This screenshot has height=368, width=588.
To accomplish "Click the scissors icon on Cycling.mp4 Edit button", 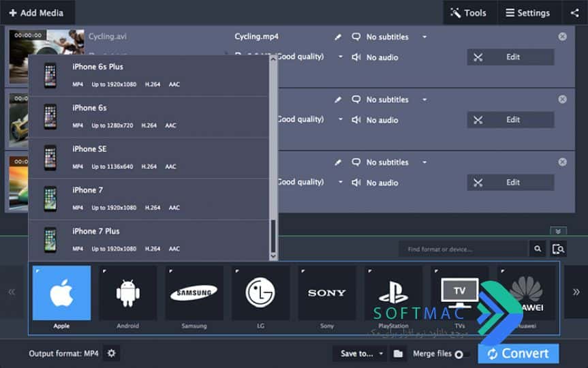I will [478, 57].
